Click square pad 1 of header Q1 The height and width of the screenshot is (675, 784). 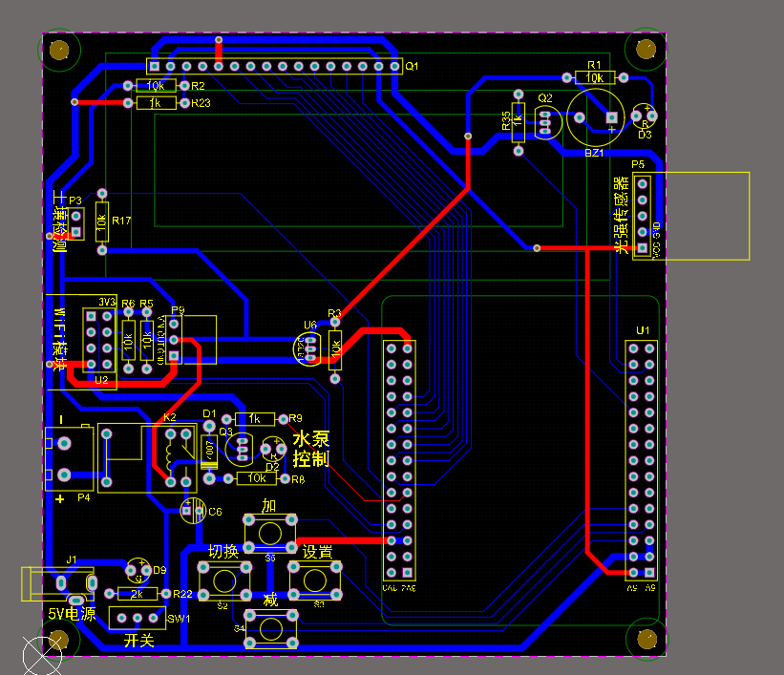tap(155, 66)
